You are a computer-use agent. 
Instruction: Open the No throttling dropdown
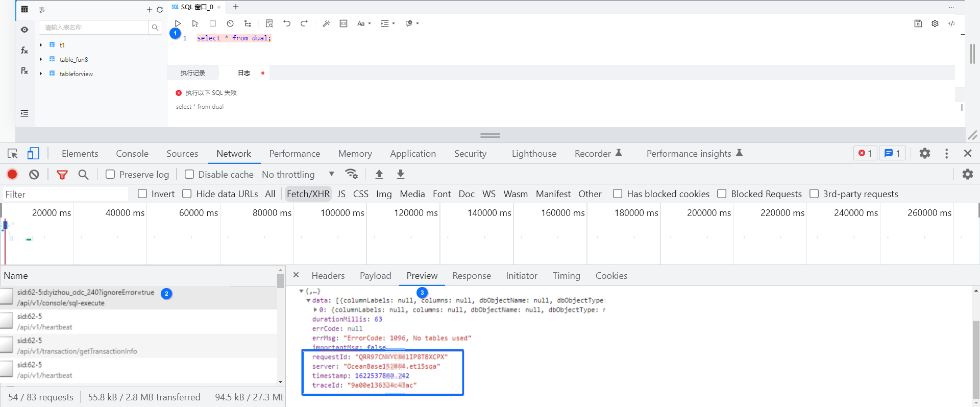[x=298, y=175]
